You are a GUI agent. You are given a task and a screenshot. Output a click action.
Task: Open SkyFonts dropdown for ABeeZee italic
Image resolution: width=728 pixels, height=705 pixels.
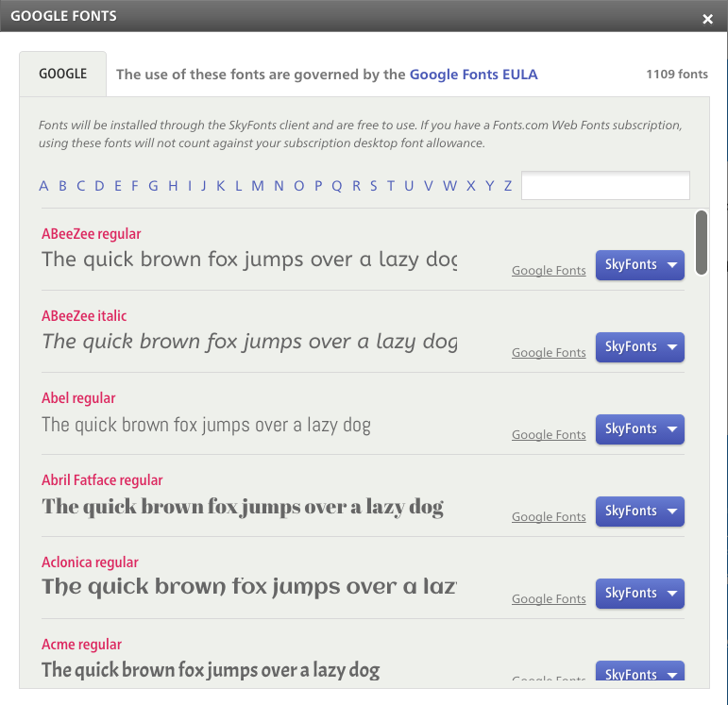coord(640,347)
